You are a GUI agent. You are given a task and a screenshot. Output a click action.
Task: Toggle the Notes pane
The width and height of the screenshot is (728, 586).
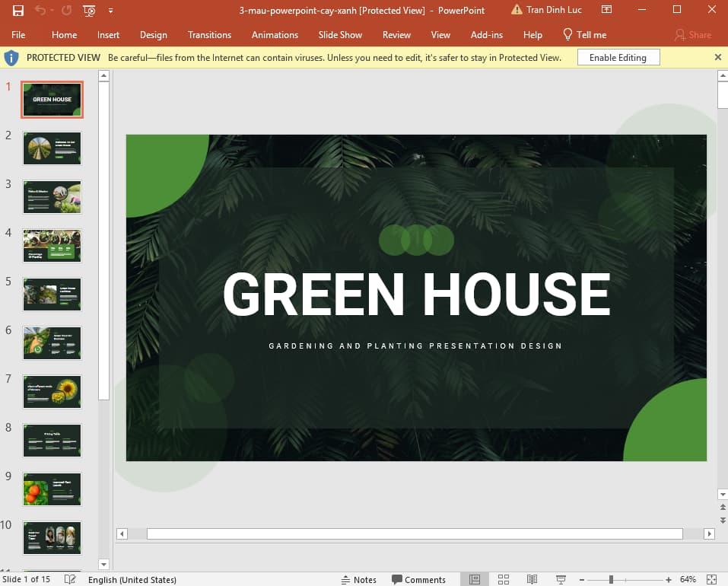pos(358,579)
